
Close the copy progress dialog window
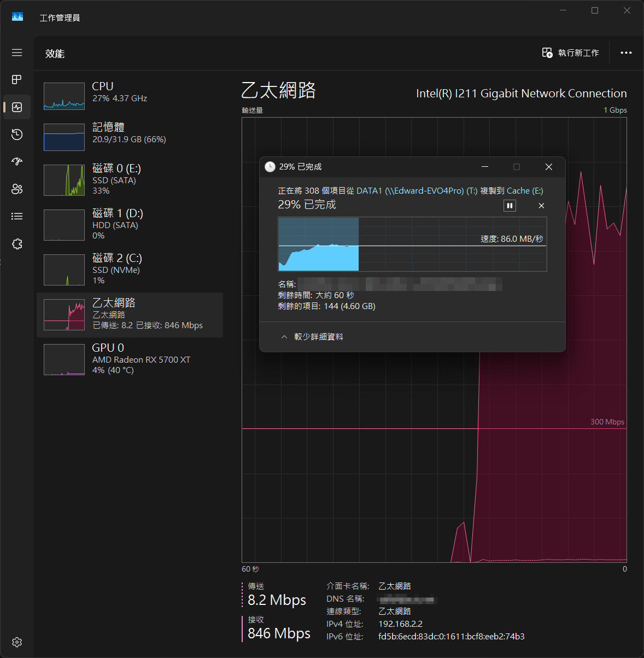click(549, 167)
